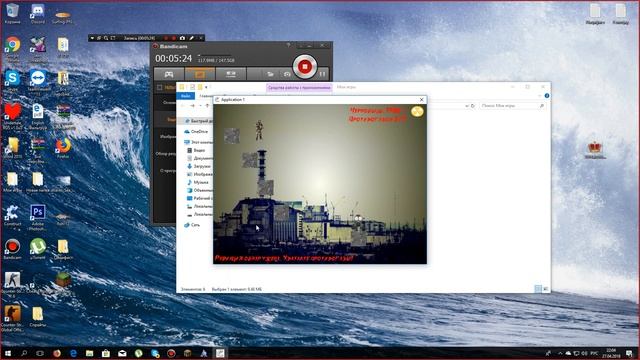The image size is (640, 360).
Task: Open dropdown arrow on recording overlay bar
Action: pyautogui.click(x=92, y=38)
